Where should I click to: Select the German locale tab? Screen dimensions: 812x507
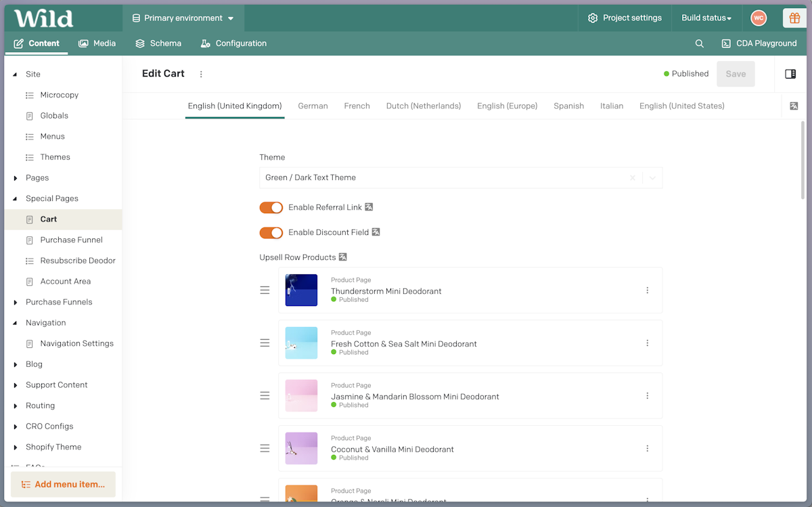313,106
